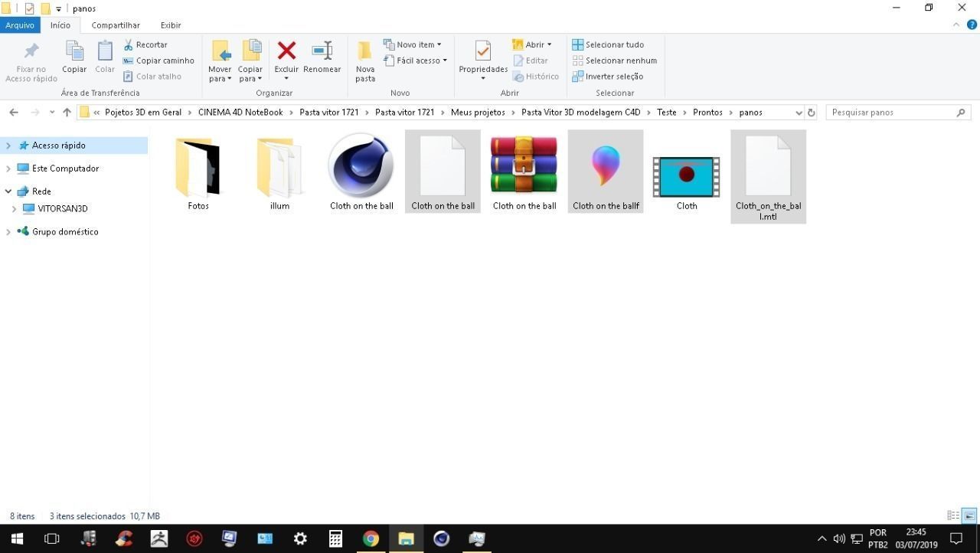Click Copiar caminho command
The image size is (980, 553).
tap(158, 61)
